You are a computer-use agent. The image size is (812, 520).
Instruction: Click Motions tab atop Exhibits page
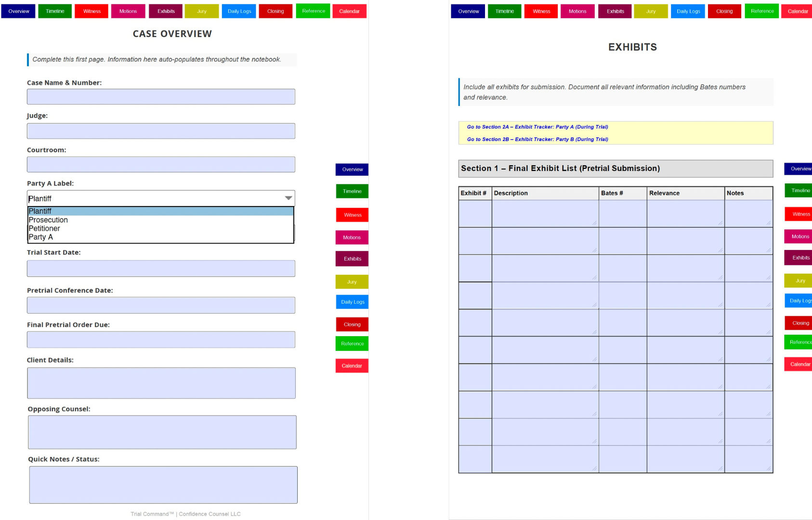577,11
